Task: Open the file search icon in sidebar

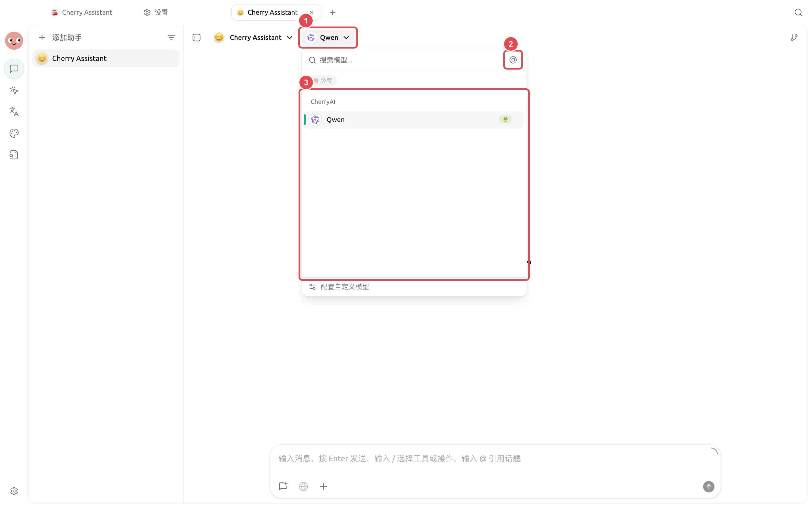Action: (x=14, y=155)
